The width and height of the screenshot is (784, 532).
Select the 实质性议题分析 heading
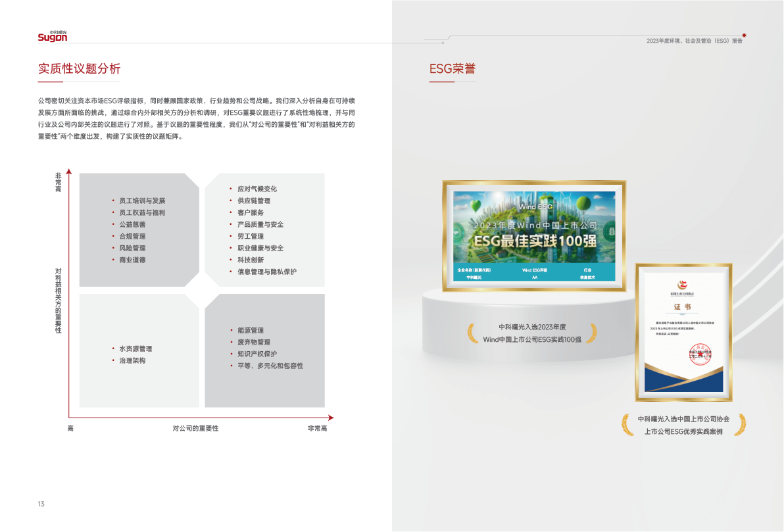tap(79, 69)
